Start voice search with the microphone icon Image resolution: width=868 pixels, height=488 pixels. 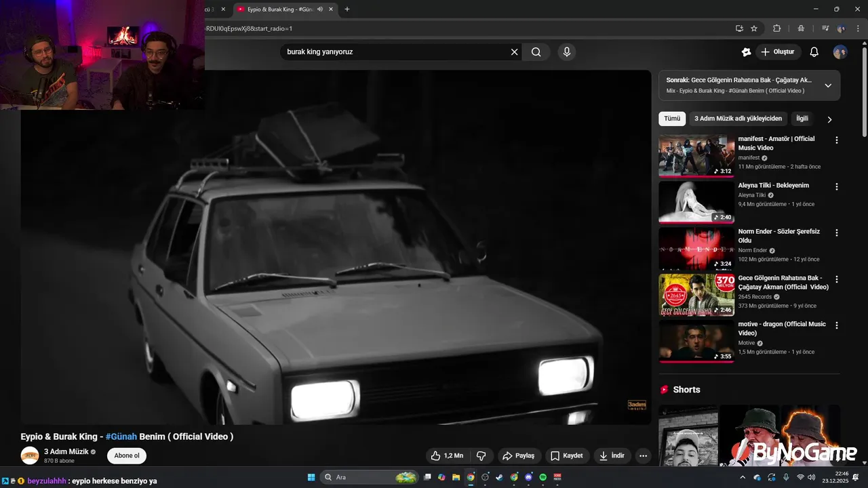(x=567, y=52)
